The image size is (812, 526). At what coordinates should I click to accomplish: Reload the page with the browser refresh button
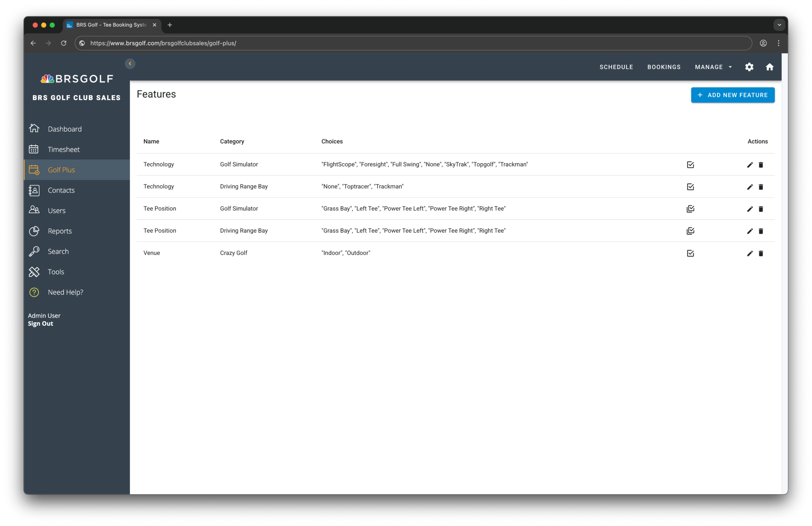click(63, 43)
